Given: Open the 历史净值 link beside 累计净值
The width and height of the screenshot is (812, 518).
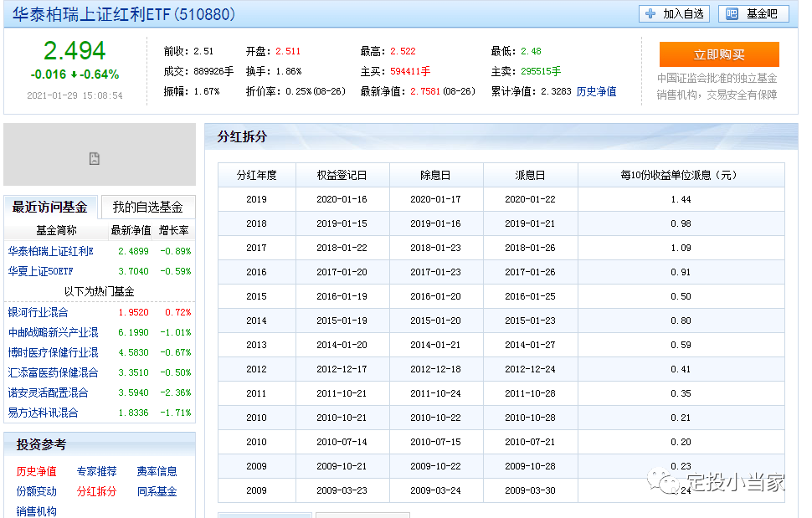Looking at the screenshot, I should pos(596,91).
